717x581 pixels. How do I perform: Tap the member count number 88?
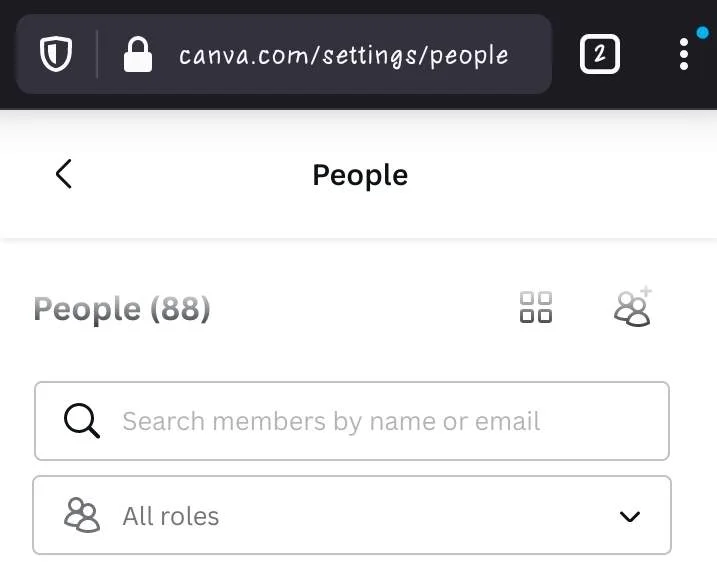[x=179, y=309]
